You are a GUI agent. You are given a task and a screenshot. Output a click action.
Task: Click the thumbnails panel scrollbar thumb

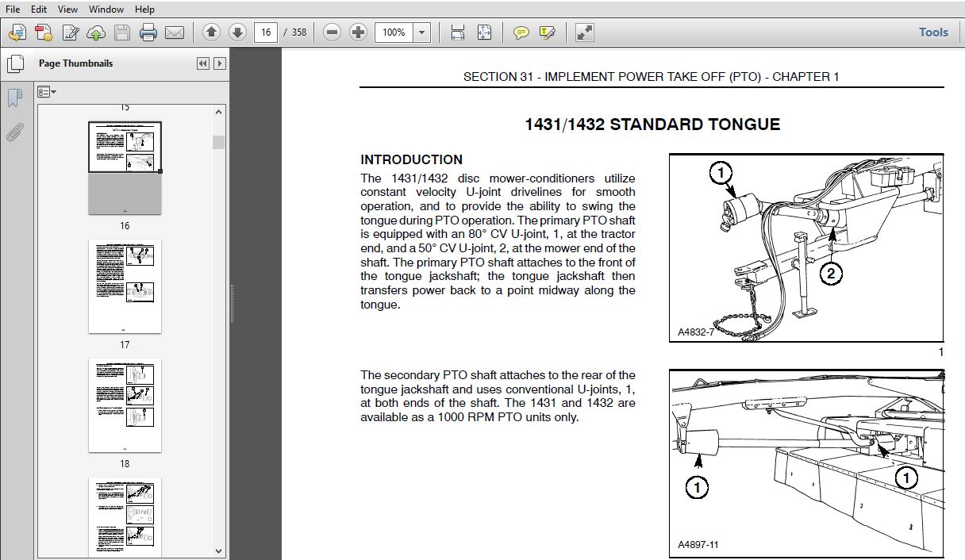(218, 142)
